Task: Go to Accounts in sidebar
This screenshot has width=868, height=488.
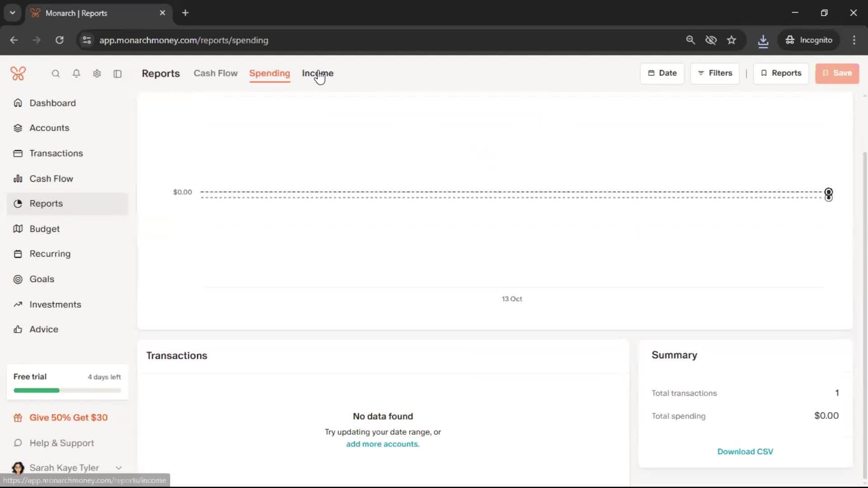Action: [x=49, y=128]
